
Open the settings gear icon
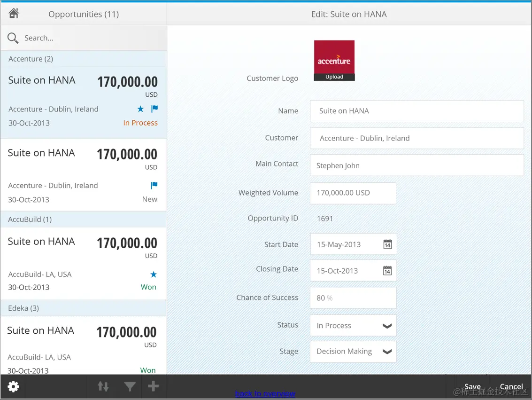click(x=13, y=386)
